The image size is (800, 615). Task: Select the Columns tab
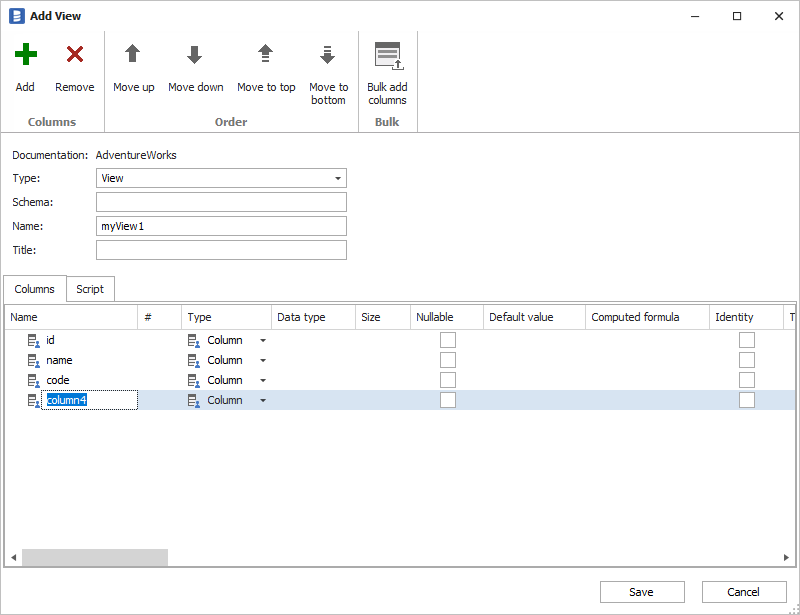[35, 289]
